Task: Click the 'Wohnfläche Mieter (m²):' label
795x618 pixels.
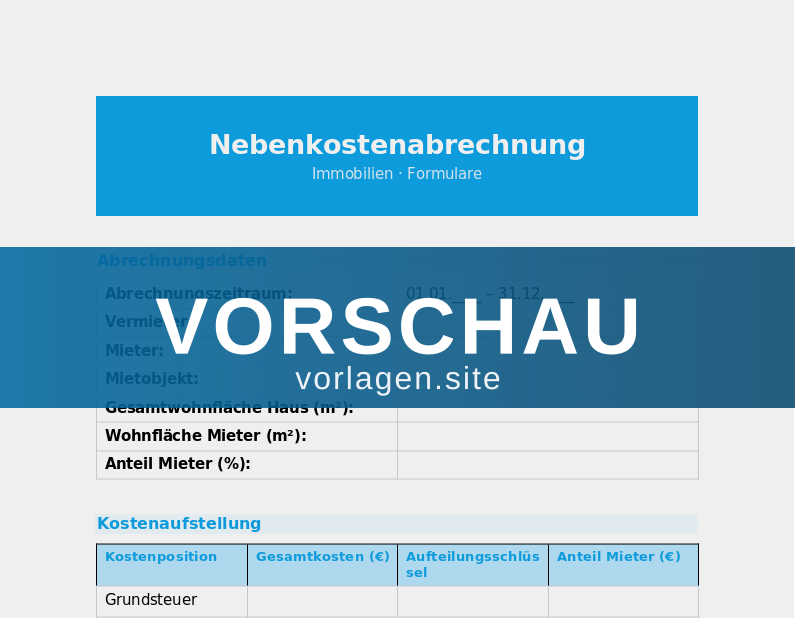Action: click(205, 435)
